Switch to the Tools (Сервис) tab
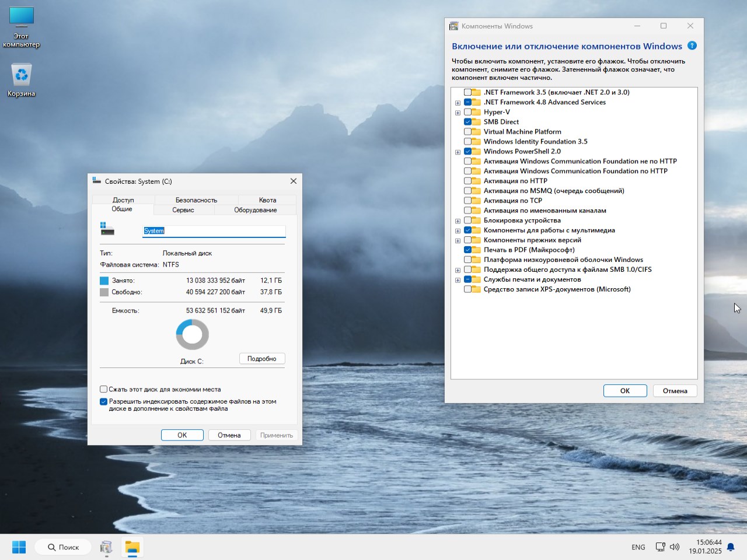Screen dimensions: 747x560 (x=183, y=210)
